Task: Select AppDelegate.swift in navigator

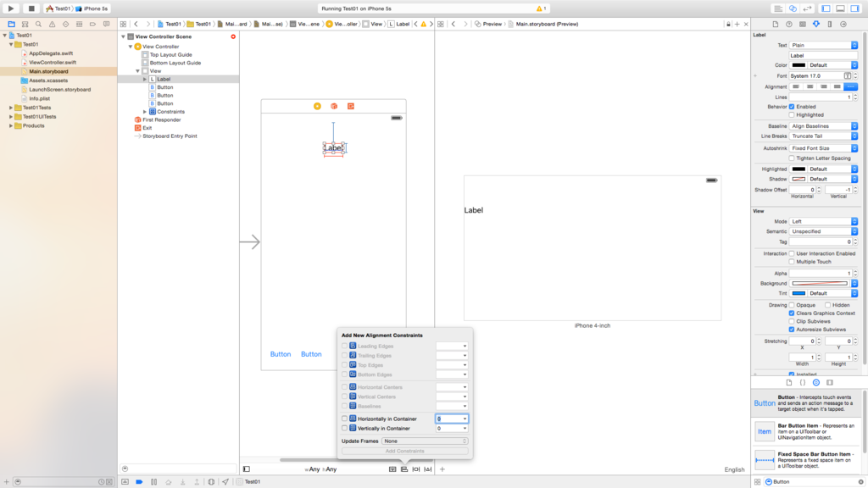Action: [x=51, y=53]
